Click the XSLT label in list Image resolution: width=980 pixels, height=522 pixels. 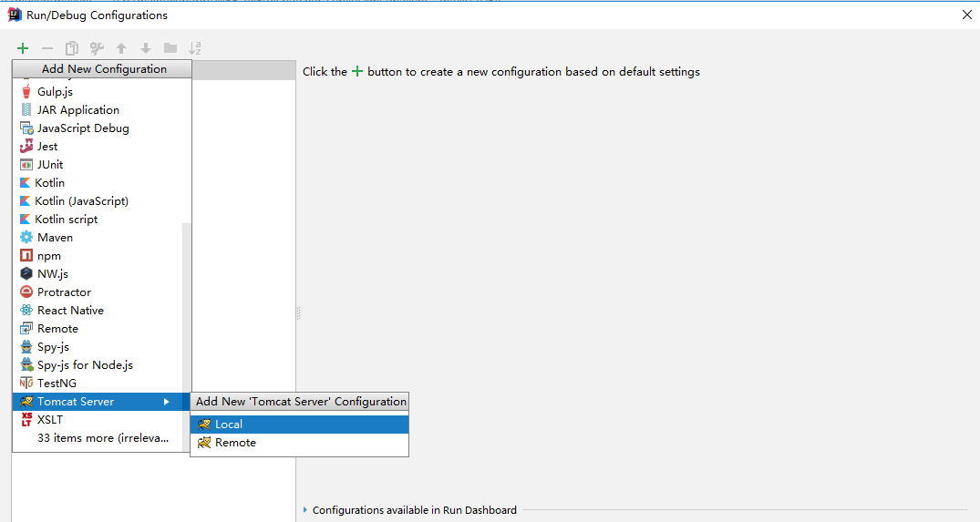[50, 420]
